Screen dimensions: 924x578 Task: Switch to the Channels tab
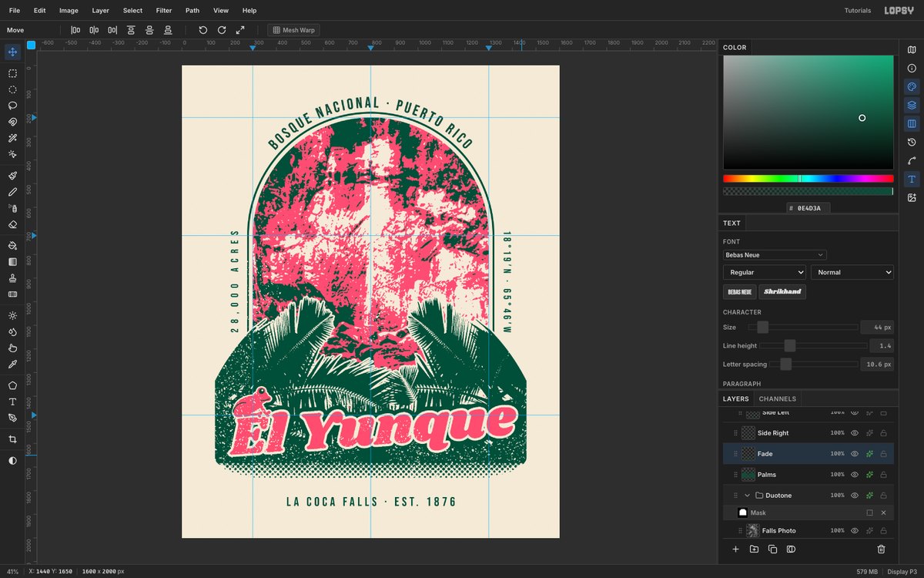pyautogui.click(x=777, y=398)
